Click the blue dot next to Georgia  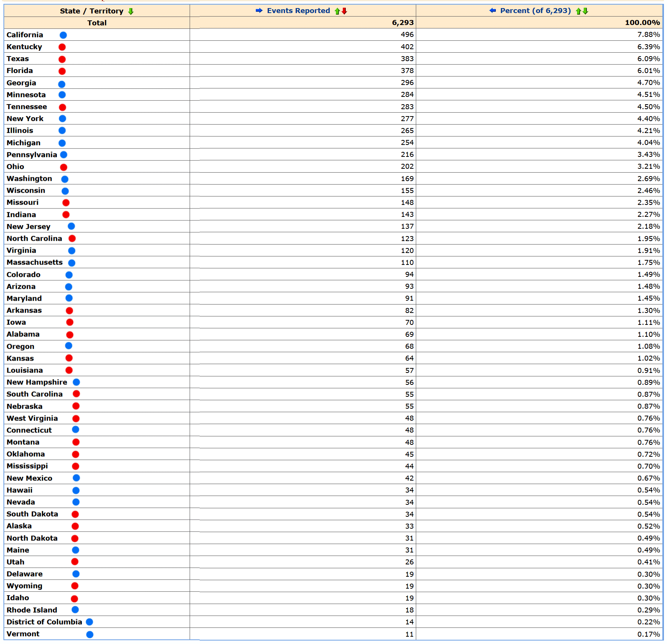[62, 84]
